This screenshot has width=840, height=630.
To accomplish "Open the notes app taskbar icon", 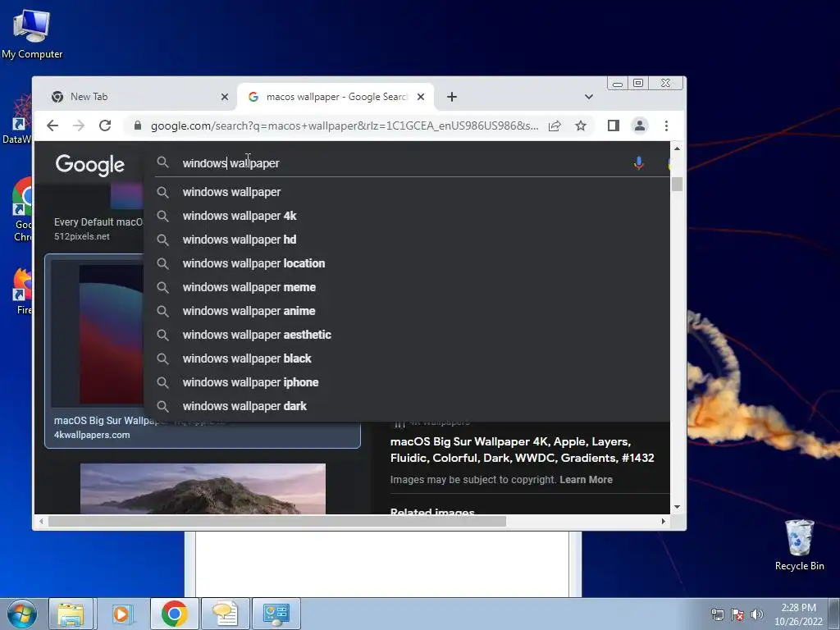I will pyautogui.click(x=225, y=614).
